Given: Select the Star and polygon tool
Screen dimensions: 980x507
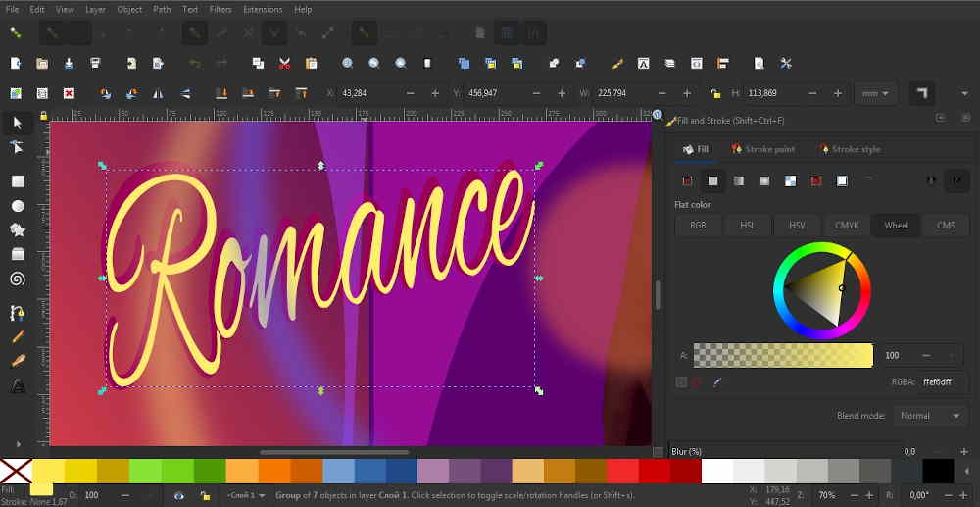Looking at the screenshot, I should (18, 230).
